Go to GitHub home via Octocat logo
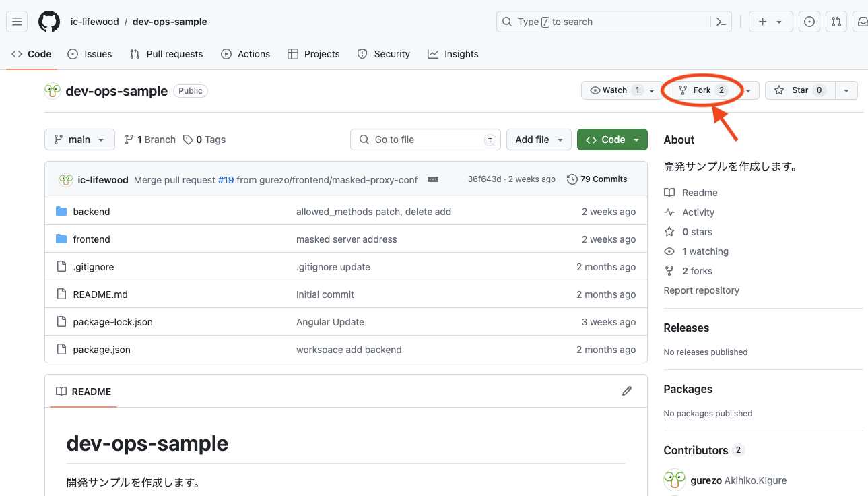 point(49,22)
